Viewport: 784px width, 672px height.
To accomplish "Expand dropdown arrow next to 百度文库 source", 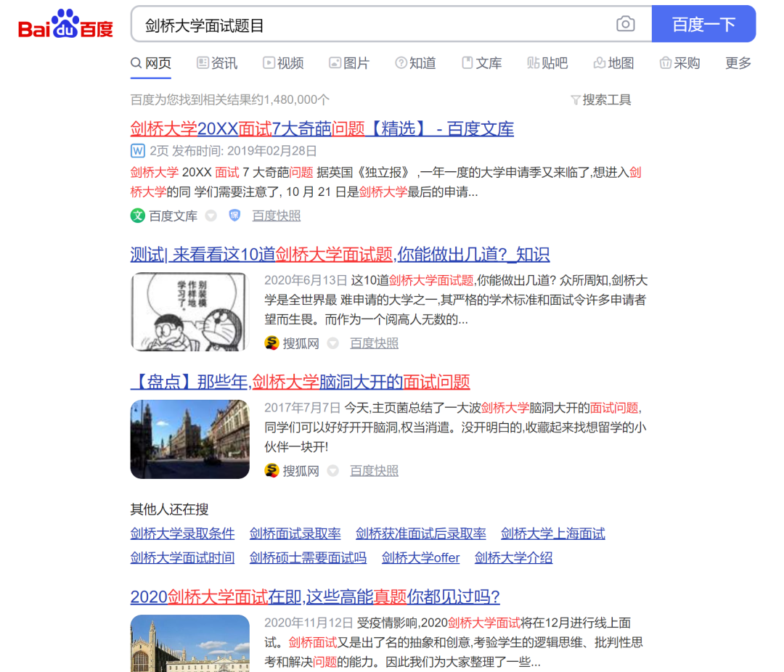I will (211, 216).
